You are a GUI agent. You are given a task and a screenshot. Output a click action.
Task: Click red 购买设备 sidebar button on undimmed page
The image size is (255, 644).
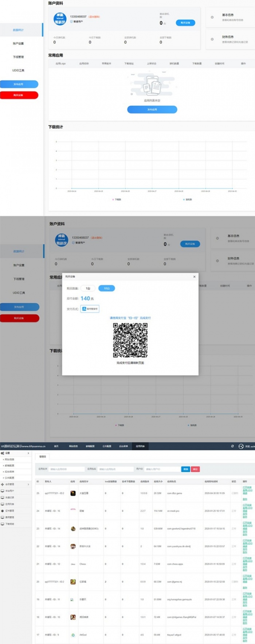(x=19, y=95)
